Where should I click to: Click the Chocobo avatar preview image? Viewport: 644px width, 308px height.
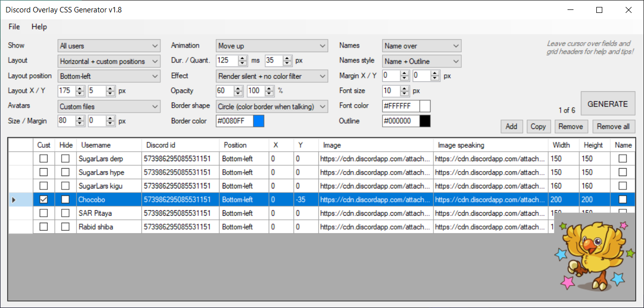coord(594,256)
